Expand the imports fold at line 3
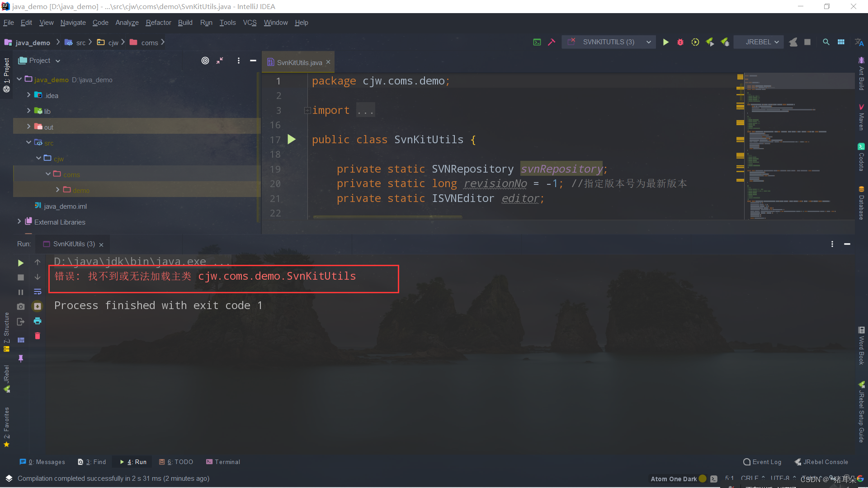Viewport: 868px width, 488px height. coord(307,111)
